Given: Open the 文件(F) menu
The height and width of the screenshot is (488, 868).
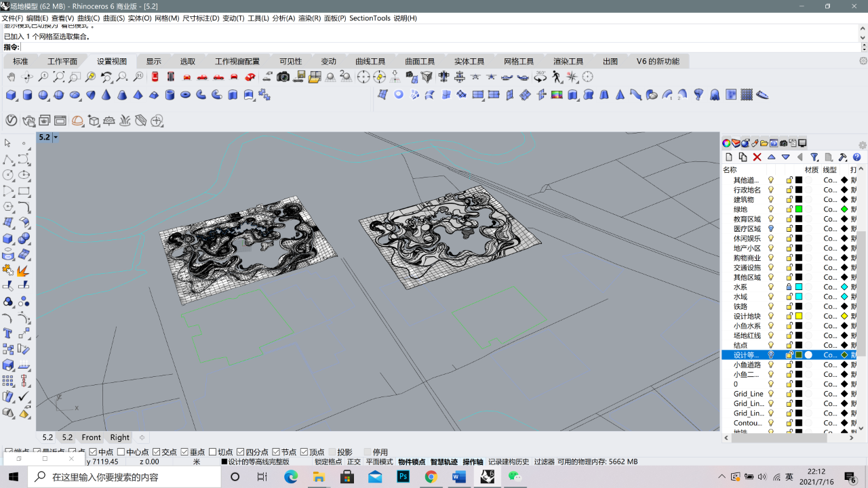Looking at the screenshot, I should coord(13,18).
